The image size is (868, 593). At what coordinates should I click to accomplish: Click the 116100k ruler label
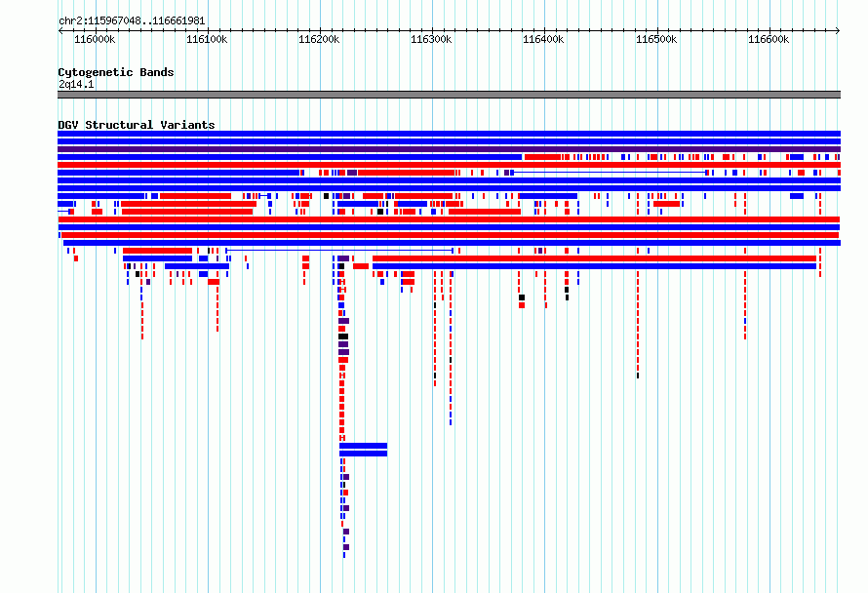coord(207,39)
